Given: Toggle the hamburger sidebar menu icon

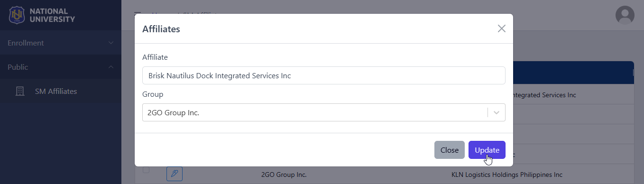Looking at the screenshot, I should 137,14.
